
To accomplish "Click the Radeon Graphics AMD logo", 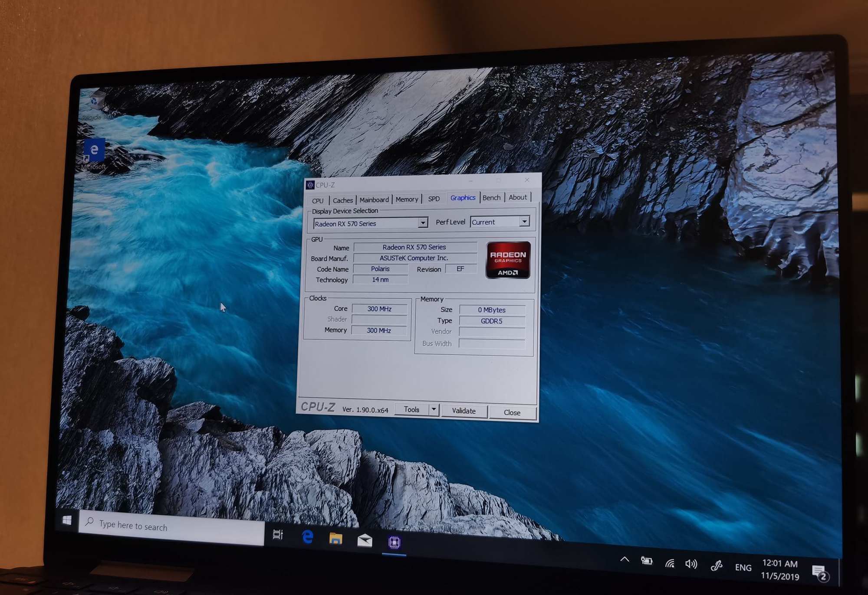I will tap(508, 260).
